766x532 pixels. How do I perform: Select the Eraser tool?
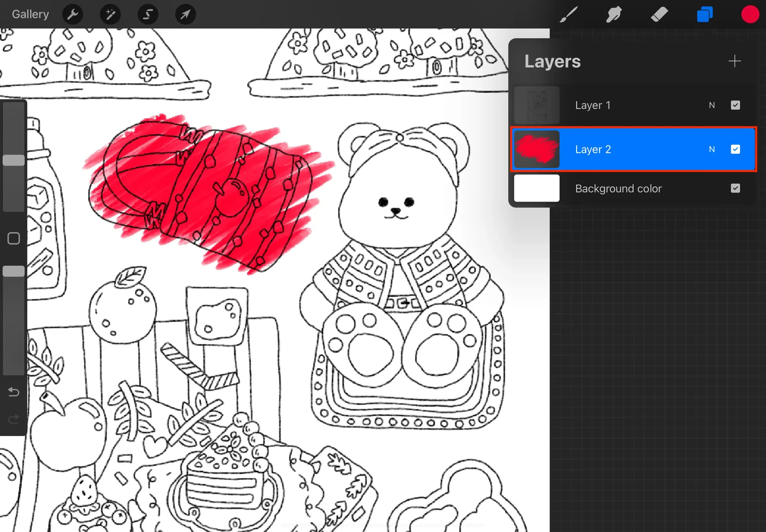(659, 15)
